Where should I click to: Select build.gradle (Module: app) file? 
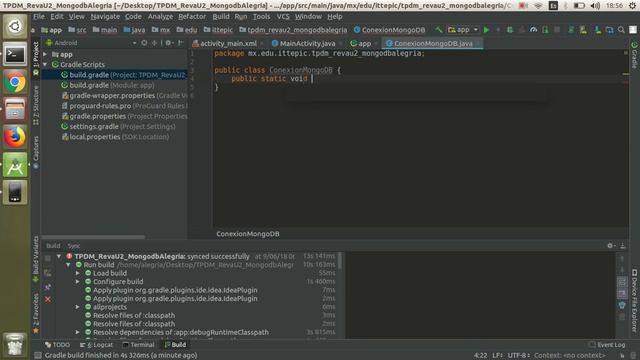coord(108,85)
